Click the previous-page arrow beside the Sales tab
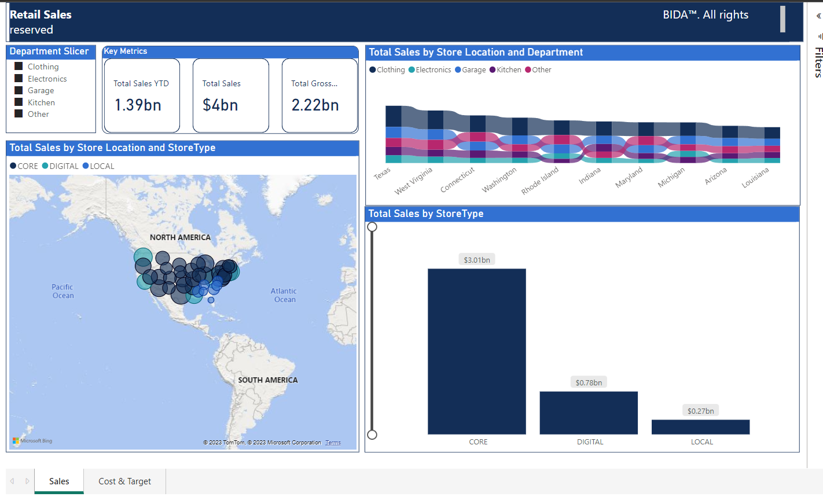The width and height of the screenshot is (823, 504). tap(12, 481)
